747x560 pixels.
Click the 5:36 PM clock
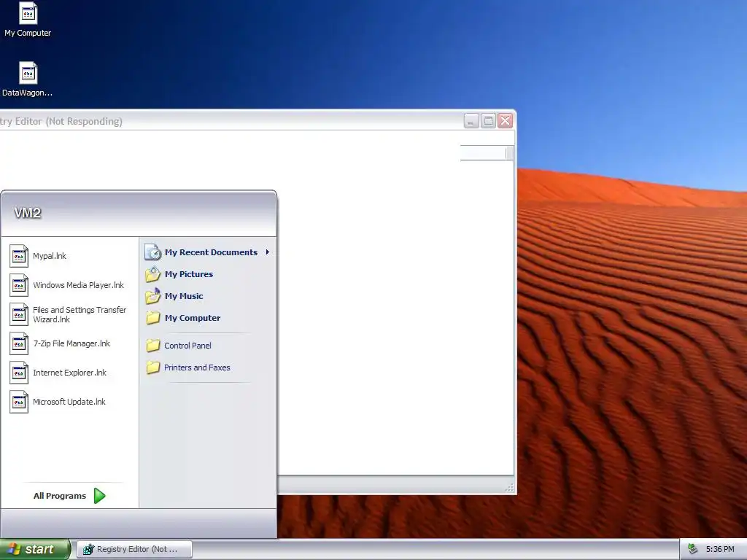coord(720,549)
